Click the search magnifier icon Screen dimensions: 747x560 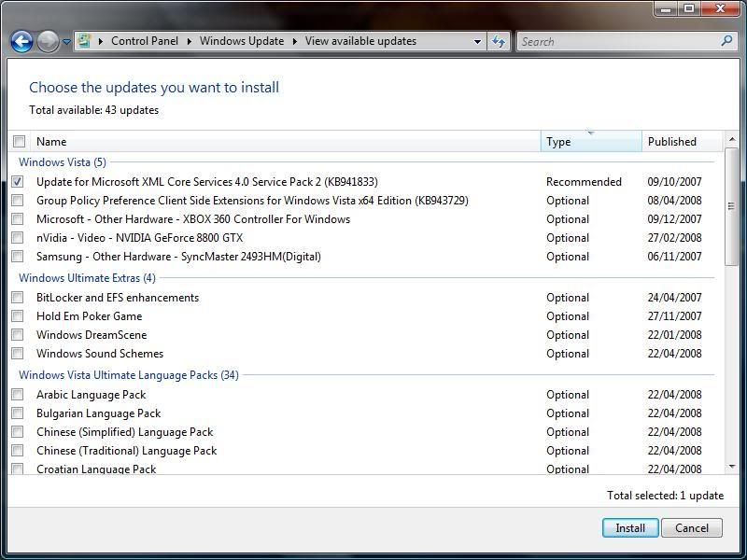[726, 41]
